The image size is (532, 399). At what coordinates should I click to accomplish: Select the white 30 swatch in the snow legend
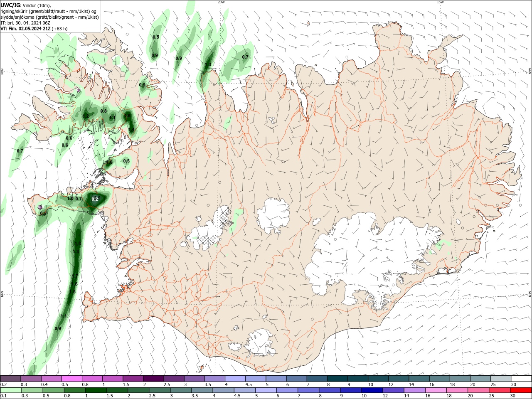521,379
